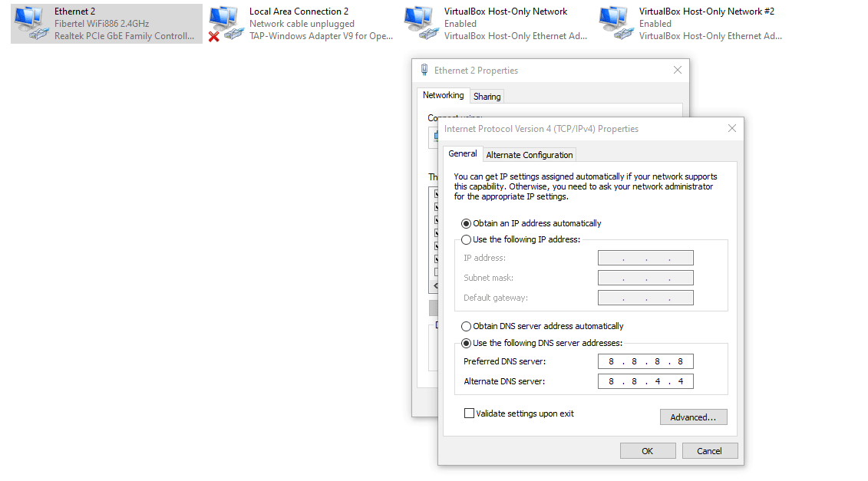Viewport: 868px width, 481px height.
Task: Click the Preferred DNS server field
Action: (645, 361)
